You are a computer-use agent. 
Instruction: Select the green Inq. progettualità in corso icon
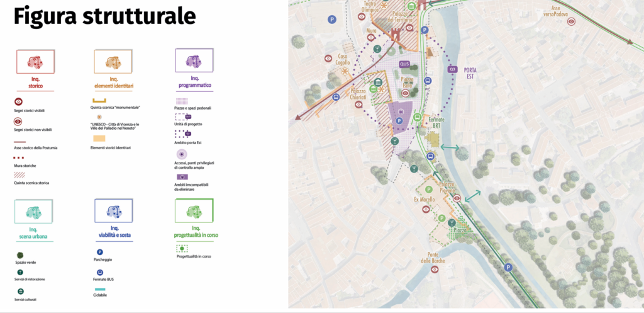pos(194,212)
